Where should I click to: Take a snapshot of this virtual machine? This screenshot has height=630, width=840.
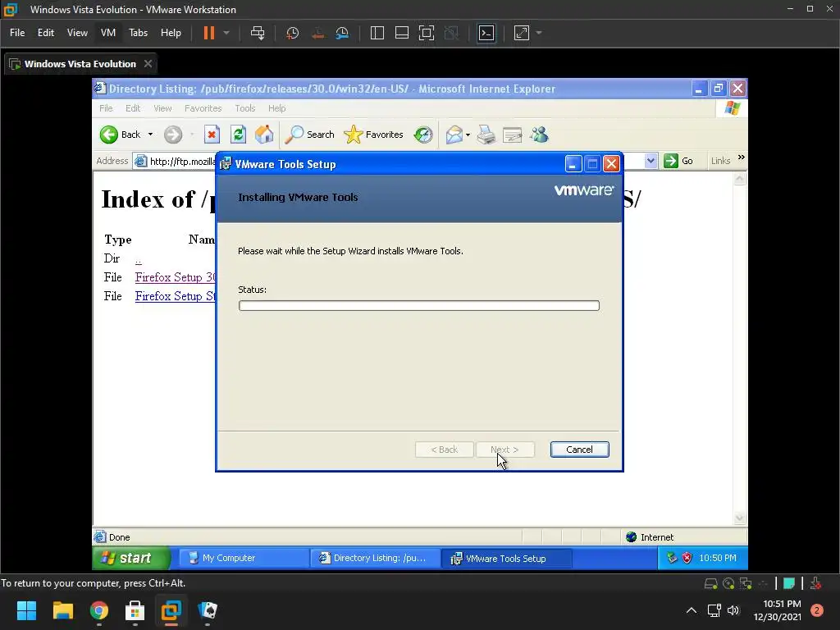(x=293, y=33)
